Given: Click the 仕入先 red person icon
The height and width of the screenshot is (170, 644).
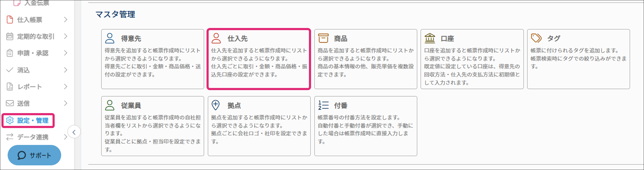Looking at the screenshot, I should pyautogui.click(x=216, y=38).
